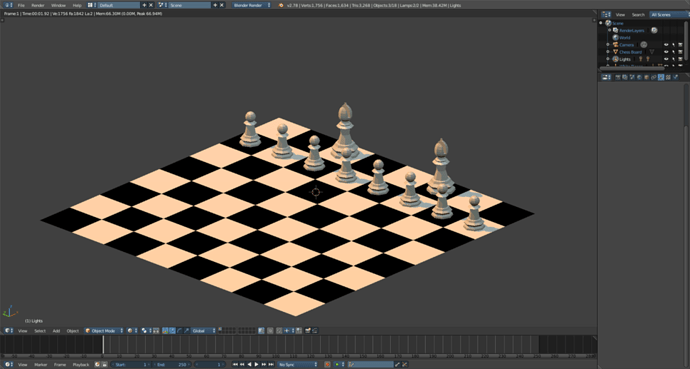690x369 pixels.
Task: Click the outliner vertical scrollbar
Action: [687, 39]
